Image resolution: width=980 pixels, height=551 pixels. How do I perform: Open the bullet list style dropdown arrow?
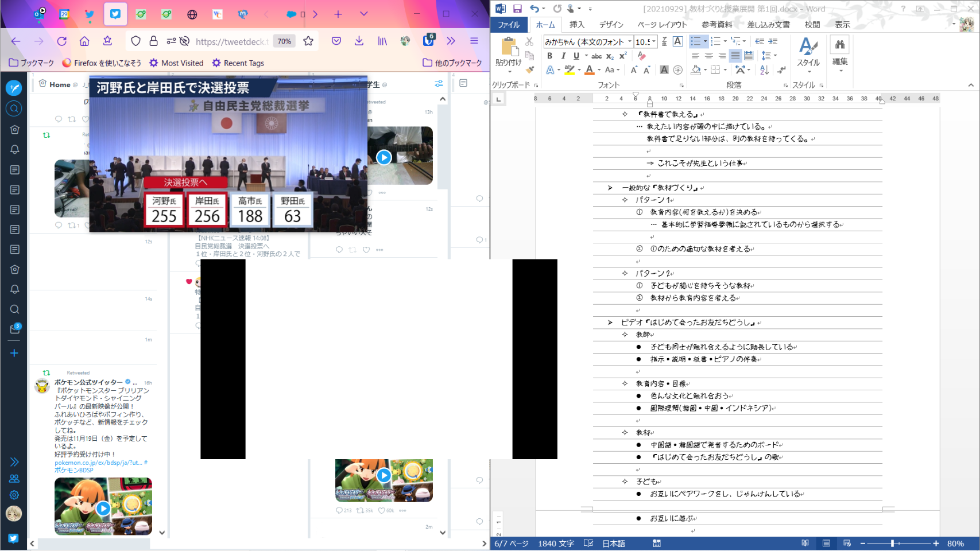[705, 41]
